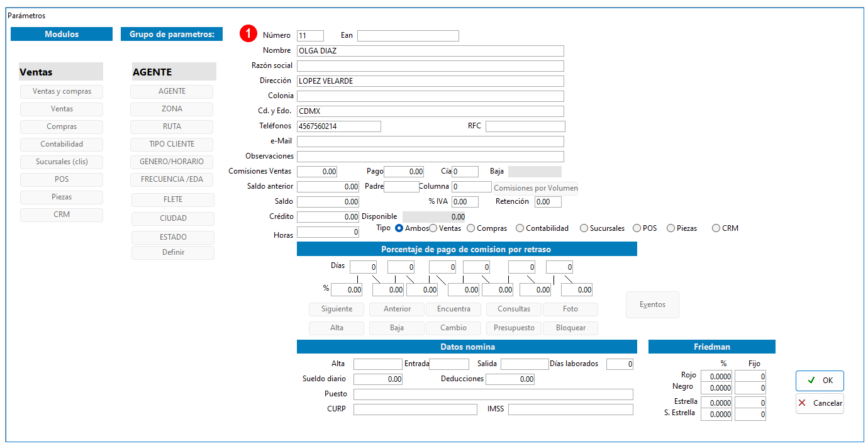Open the CRM module button
The image size is (868, 446).
point(62,215)
